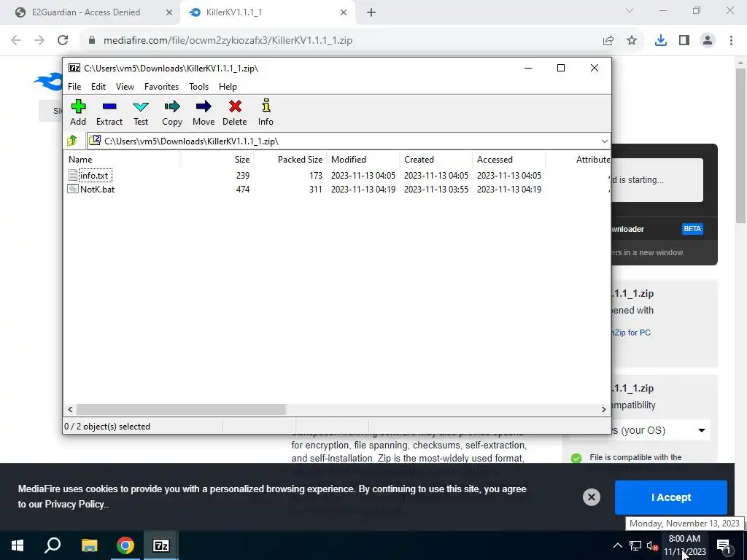Click the muted volume tray icon
Viewport: 747px width, 560px height.
pos(652,545)
